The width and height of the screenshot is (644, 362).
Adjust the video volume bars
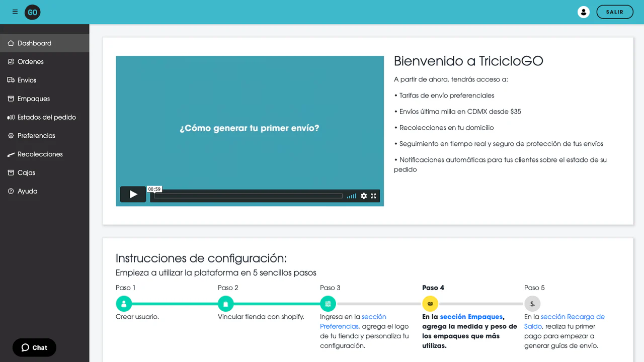pyautogui.click(x=352, y=196)
